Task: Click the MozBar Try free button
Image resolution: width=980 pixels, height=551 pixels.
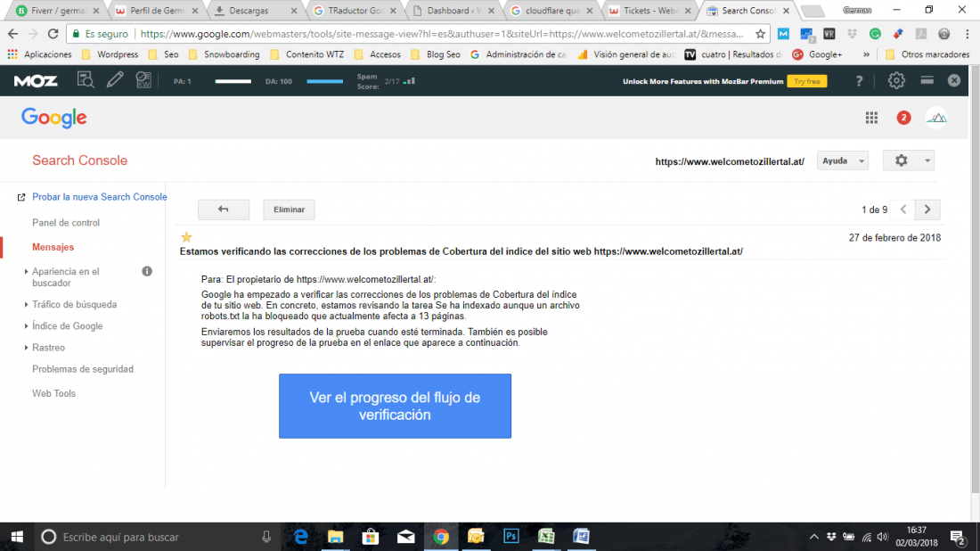Action: coord(807,81)
